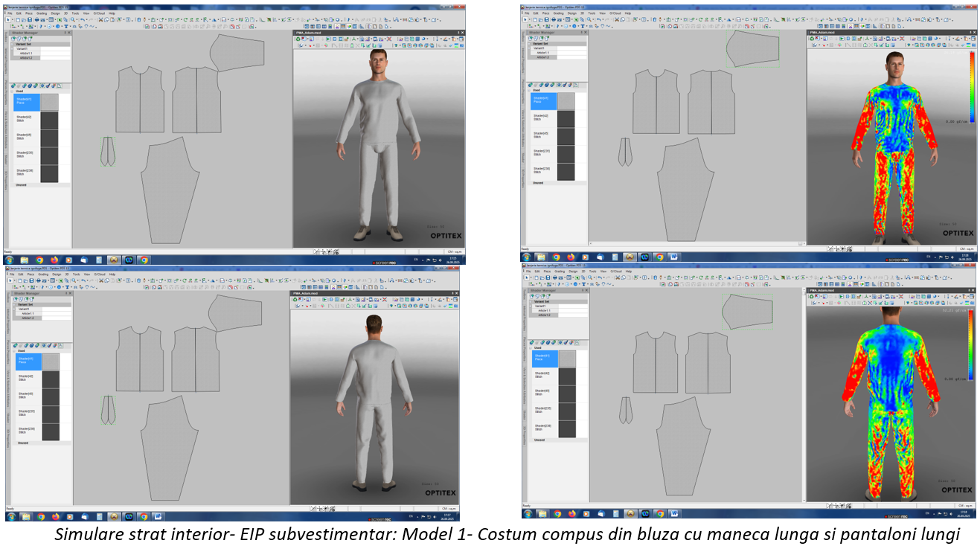Click Save icon in top-left window toolbar
This screenshot has width=980, height=546.
30,20
